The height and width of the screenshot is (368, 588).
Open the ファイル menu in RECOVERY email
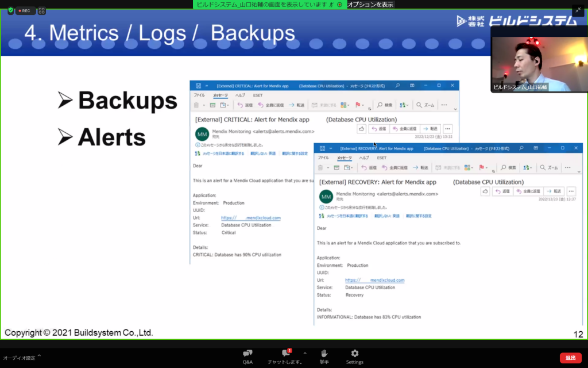point(323,158)
